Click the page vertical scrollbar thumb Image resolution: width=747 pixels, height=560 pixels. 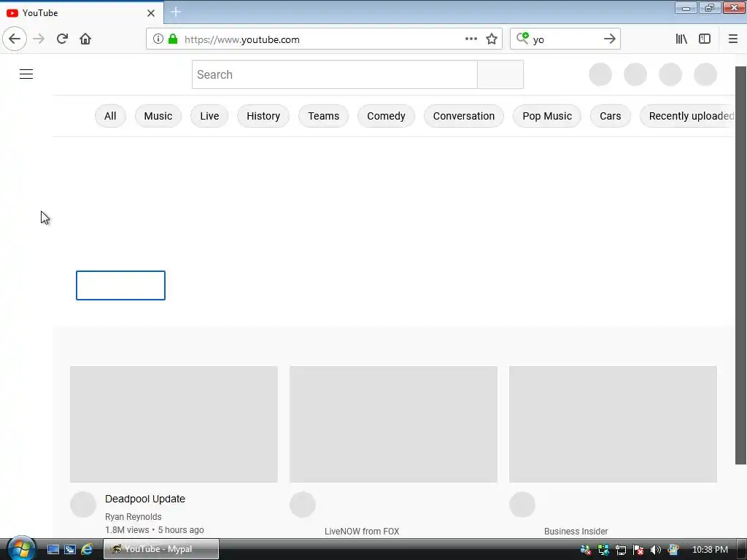point(741,265)
